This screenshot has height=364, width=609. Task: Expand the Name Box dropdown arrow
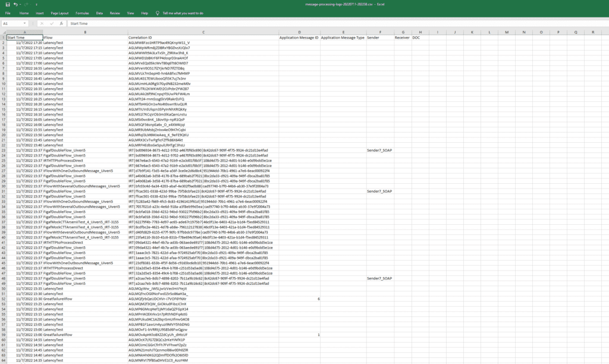pyautogui.click(x=24, y=24)
